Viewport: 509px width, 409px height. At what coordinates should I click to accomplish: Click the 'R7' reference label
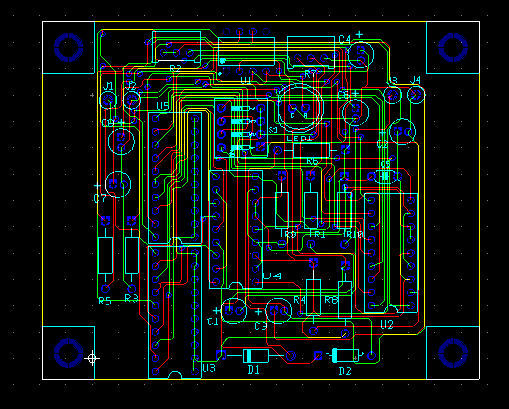[310, 75]
